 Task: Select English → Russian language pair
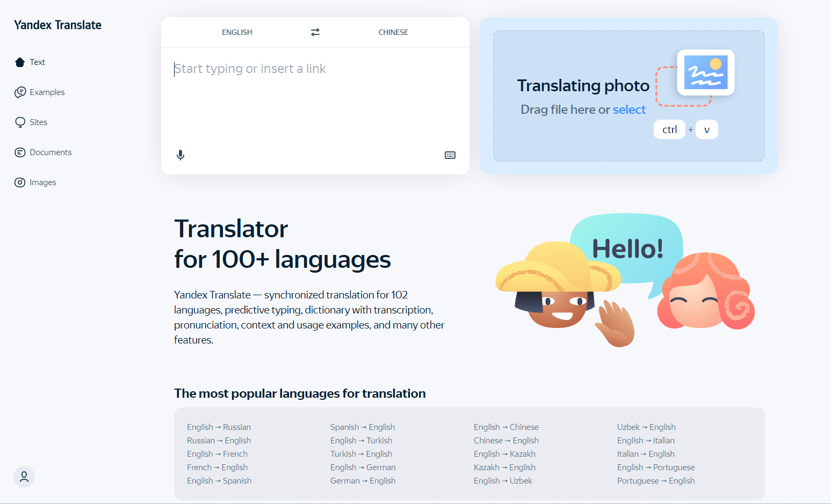click(219, 427)
